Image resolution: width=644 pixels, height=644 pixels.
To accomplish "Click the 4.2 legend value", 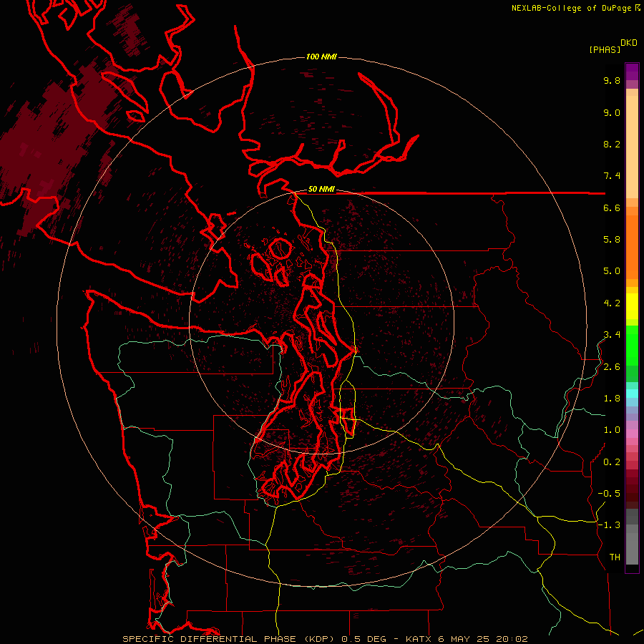I will (x=612, y=303).
